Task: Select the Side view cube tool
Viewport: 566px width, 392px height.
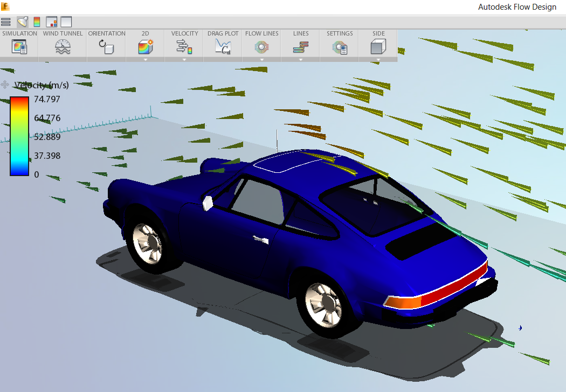Action: pos(378,47)
